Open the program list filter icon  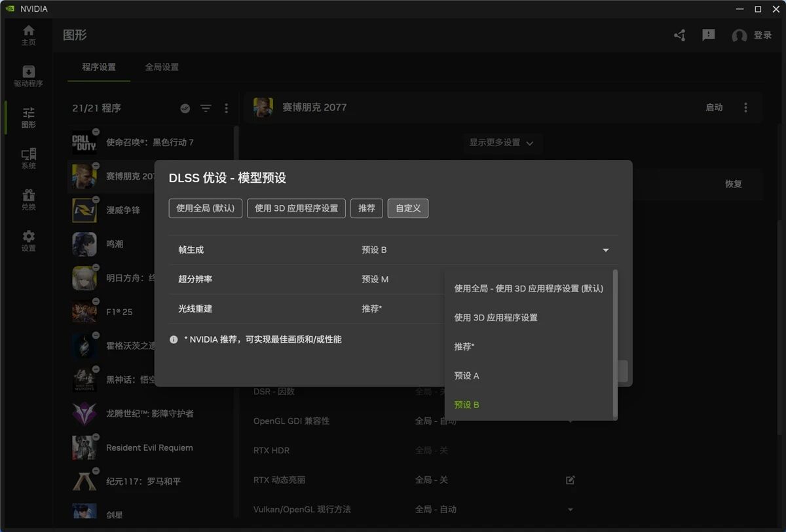(206, 108)
